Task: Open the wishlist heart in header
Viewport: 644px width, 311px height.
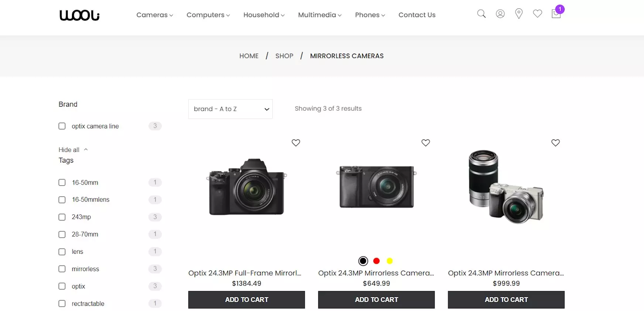Action: point(537,14)
